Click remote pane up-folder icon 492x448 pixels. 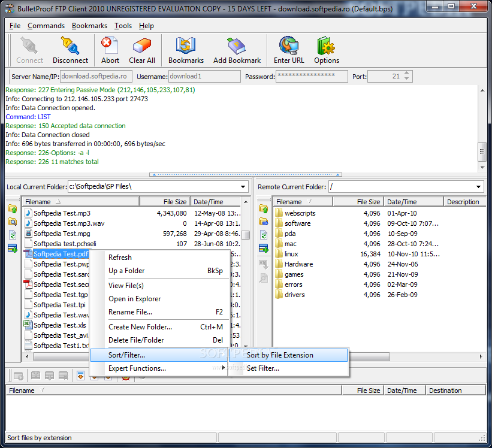[x=264, y=209]
